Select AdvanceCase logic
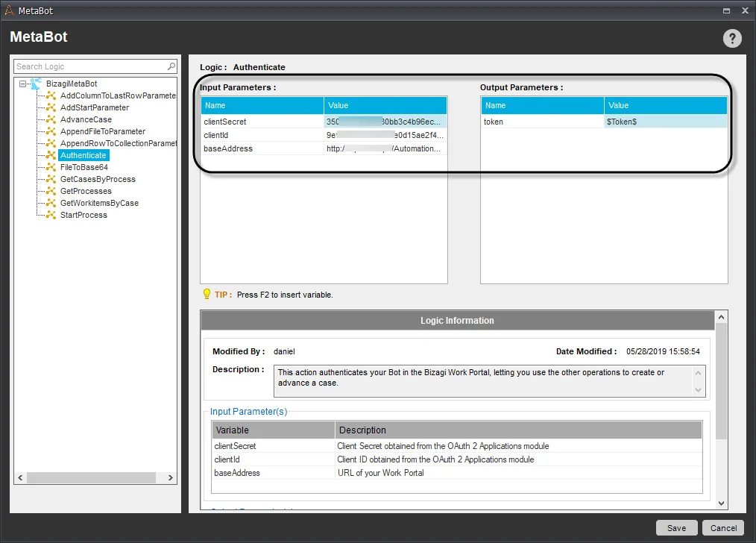Image resolution: width=756 pixels, height=543 pixels. point(86,119)
